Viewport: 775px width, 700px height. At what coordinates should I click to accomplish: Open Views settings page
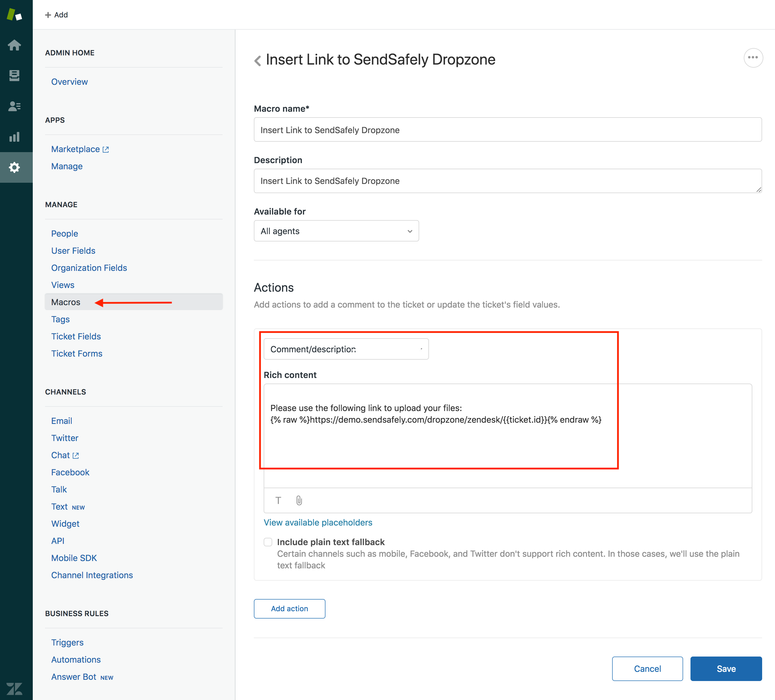tap(63, 285)
